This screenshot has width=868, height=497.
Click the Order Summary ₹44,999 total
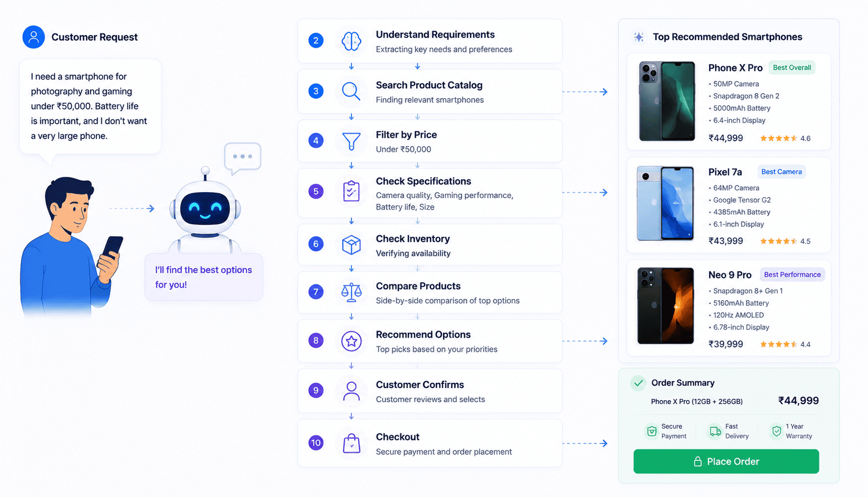[x=798, y=401]
